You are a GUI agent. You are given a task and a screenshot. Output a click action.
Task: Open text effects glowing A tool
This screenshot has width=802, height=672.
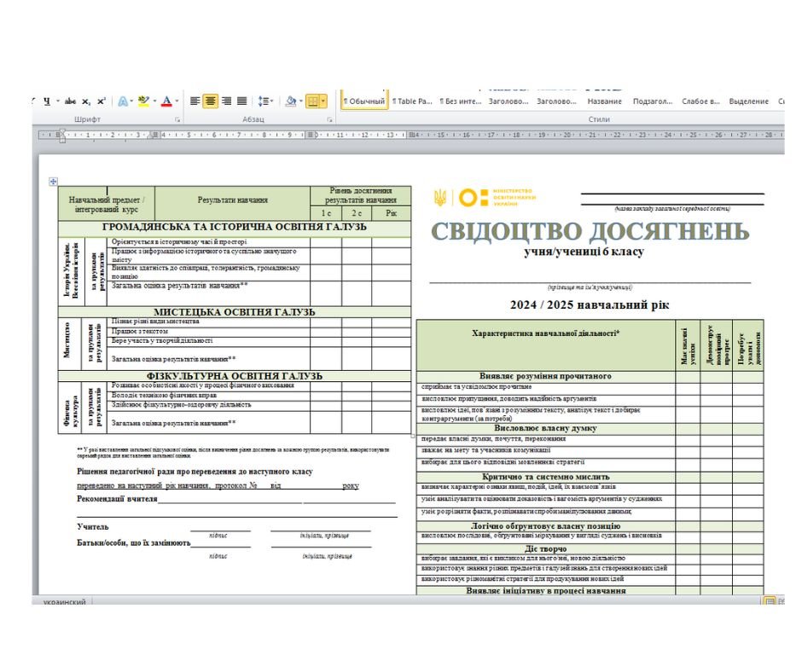pos(123,101)
